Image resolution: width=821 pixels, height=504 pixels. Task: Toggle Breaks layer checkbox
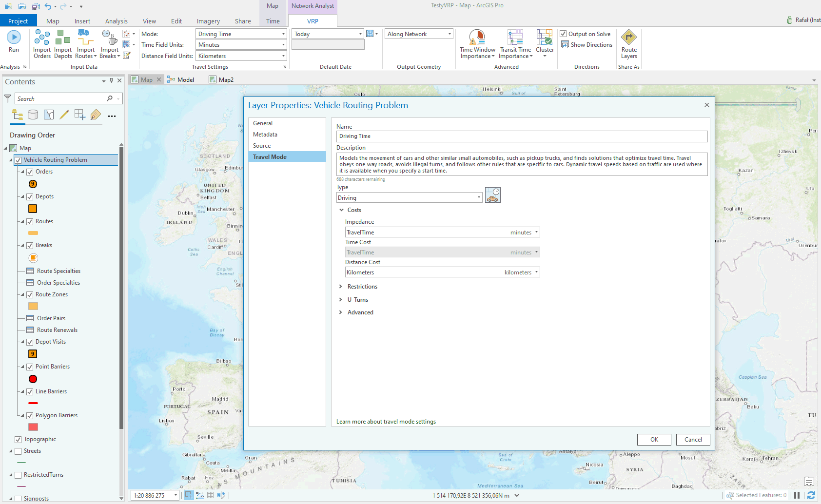30,245
